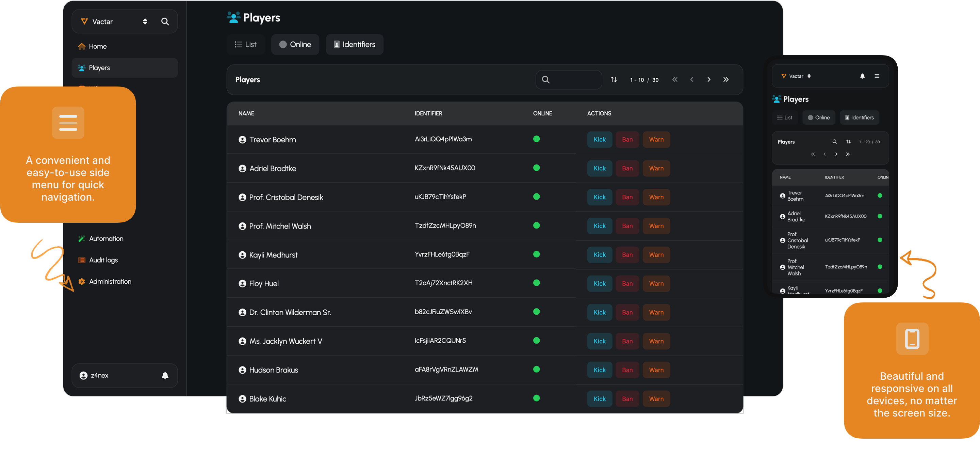Ban player Kayli Medhurst

pos(627,255)
